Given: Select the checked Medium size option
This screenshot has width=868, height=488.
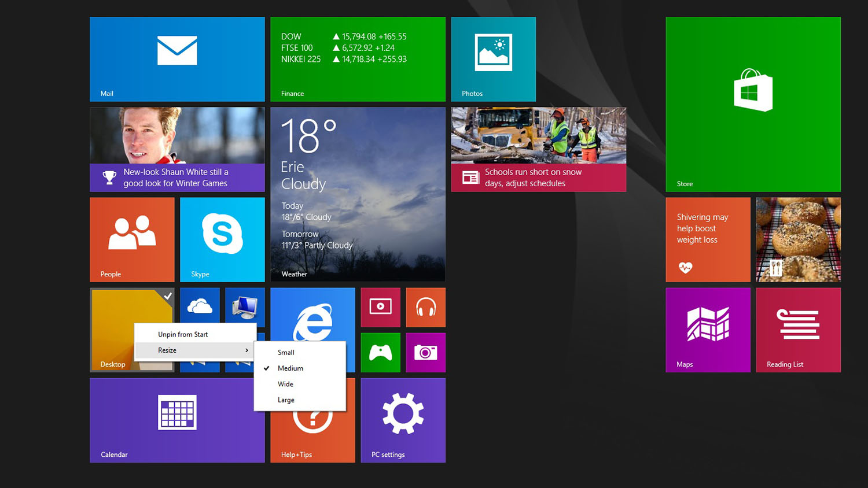Looking at the screenshot, I should pyautogui.click(x=300, y=368).
